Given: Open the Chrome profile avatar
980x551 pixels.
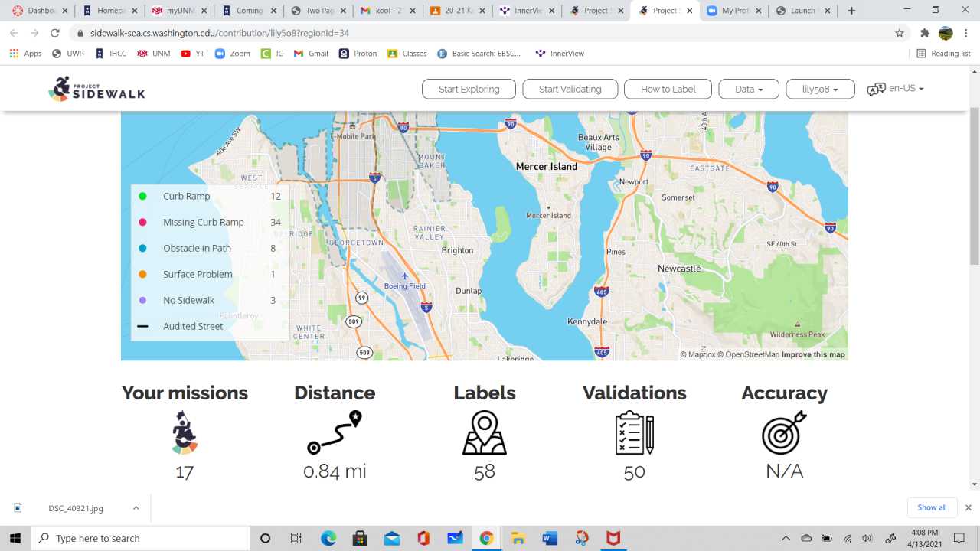Looking at the screenshot, I should pos(946,34).
